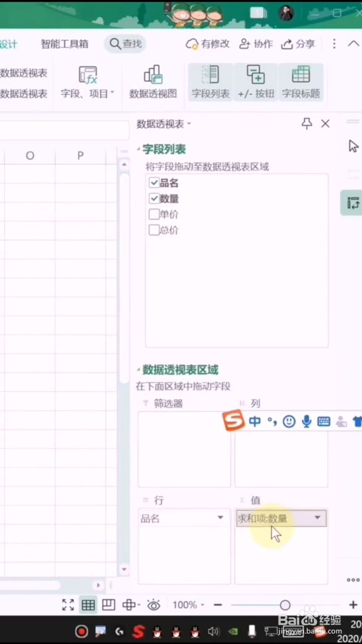
Task: Click the vertical scrollbar up arrow
Action: (124, 164)
